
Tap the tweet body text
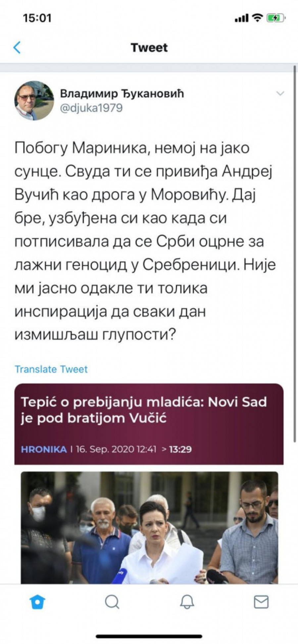[145, 241]
